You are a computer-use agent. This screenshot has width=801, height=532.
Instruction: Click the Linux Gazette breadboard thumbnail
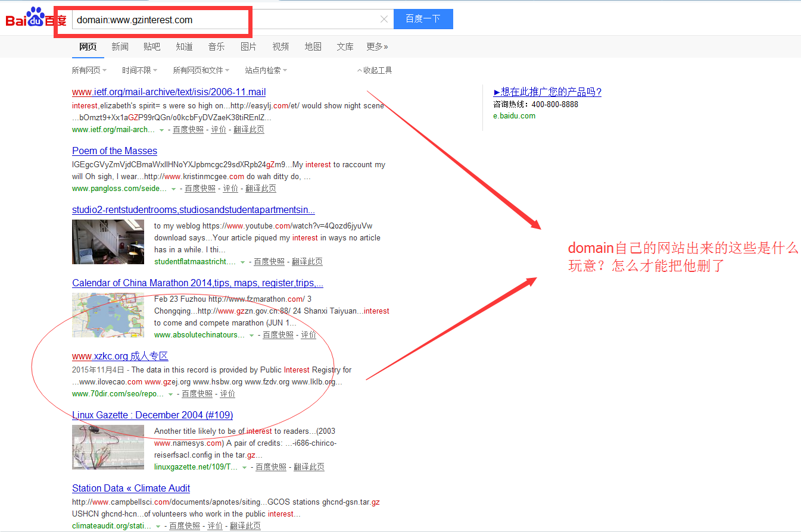(x=108, y=447)
